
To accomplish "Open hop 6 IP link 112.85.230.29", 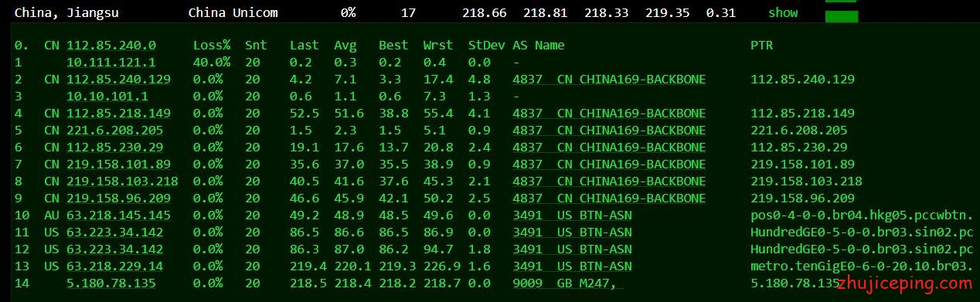I will pos(114,147).
